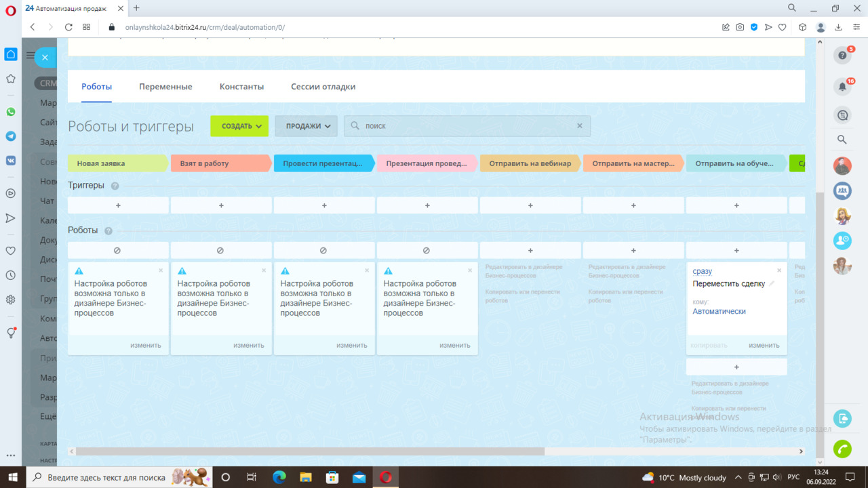Click the lightbulb icon in Opera sidebar
868x488 pixels.
(11, 333)
